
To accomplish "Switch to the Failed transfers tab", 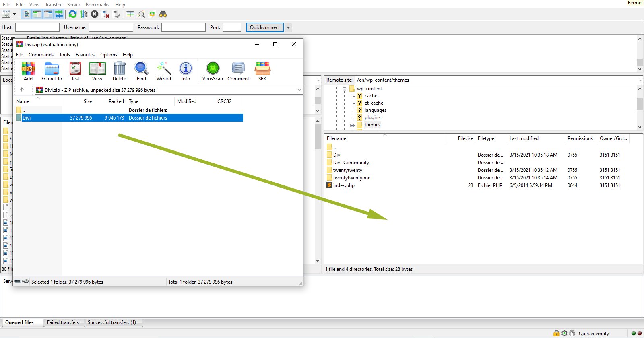I will 63,322.
